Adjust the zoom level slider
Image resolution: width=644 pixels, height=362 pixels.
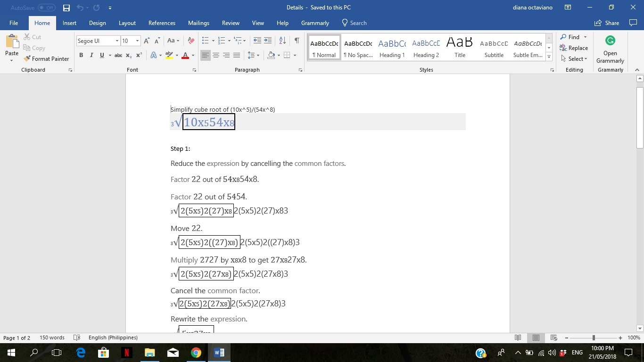tap(594, 338)
